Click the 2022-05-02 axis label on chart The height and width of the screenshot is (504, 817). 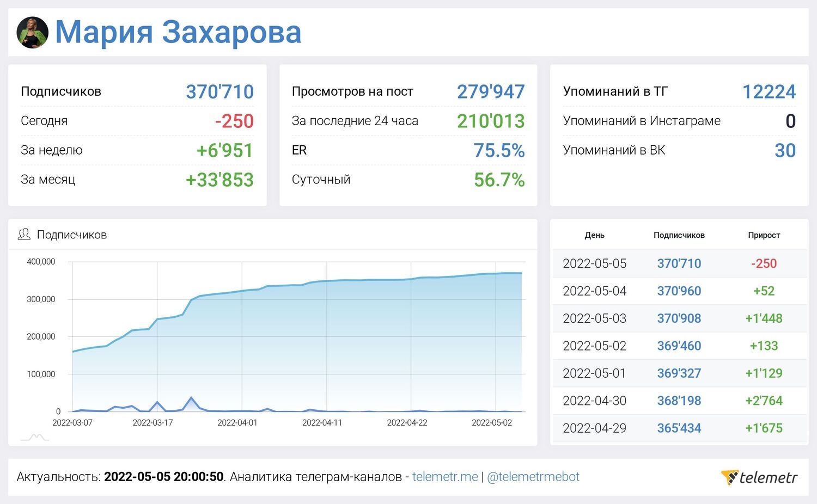click(492, 423)
